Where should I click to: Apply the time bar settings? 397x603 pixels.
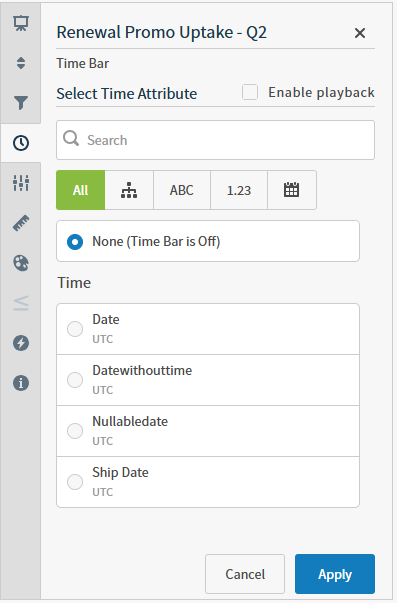click(335, 574)
